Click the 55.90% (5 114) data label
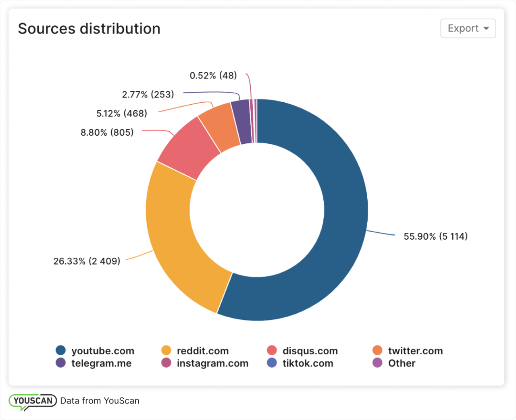516x420 pixels. [435, 236]
